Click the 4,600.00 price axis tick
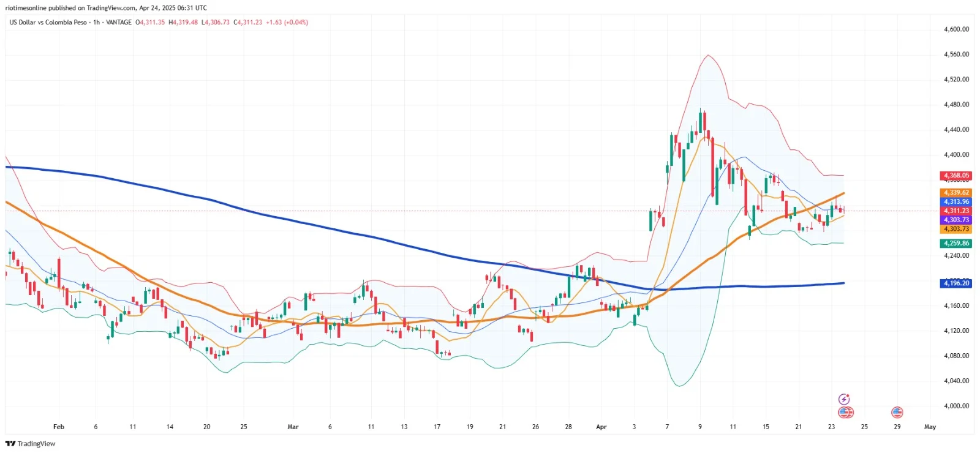This screenshot has height=453, width=980. pyautogui.click(x=956, y=29)
